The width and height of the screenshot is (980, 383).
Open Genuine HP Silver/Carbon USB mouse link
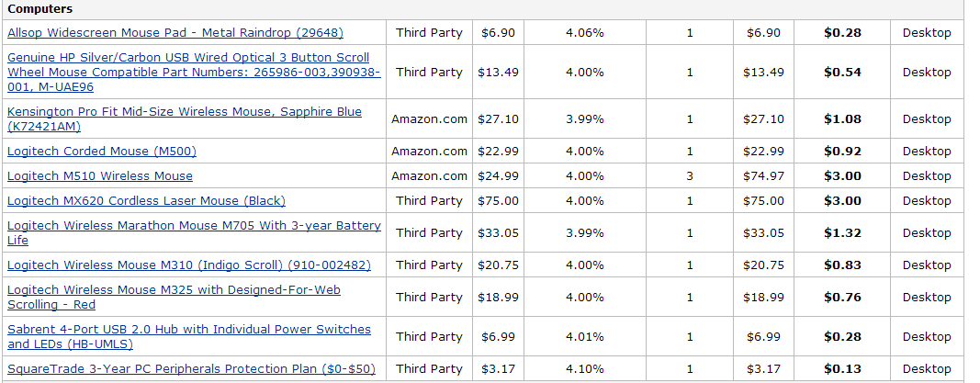pyautogui.click(x=194, y=73)
